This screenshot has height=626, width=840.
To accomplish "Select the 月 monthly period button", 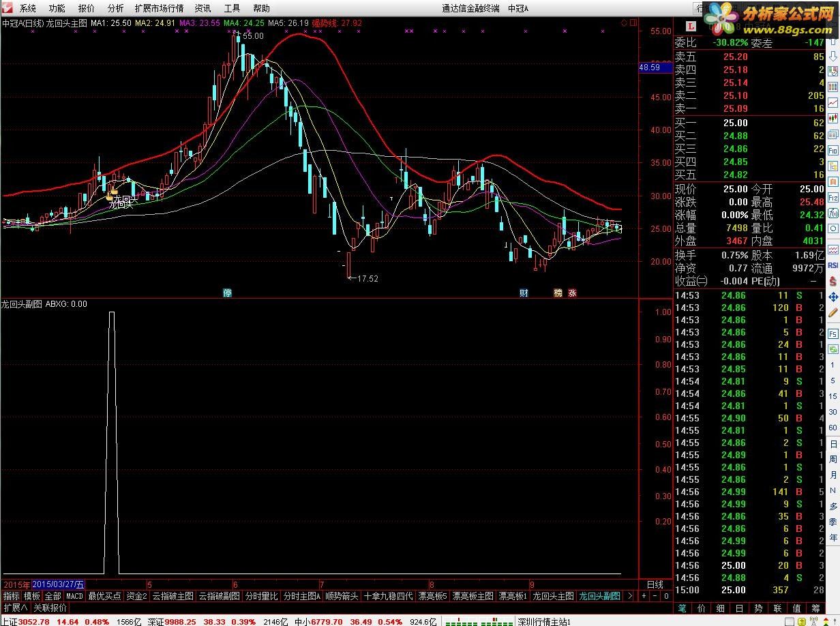I will 833,475.
